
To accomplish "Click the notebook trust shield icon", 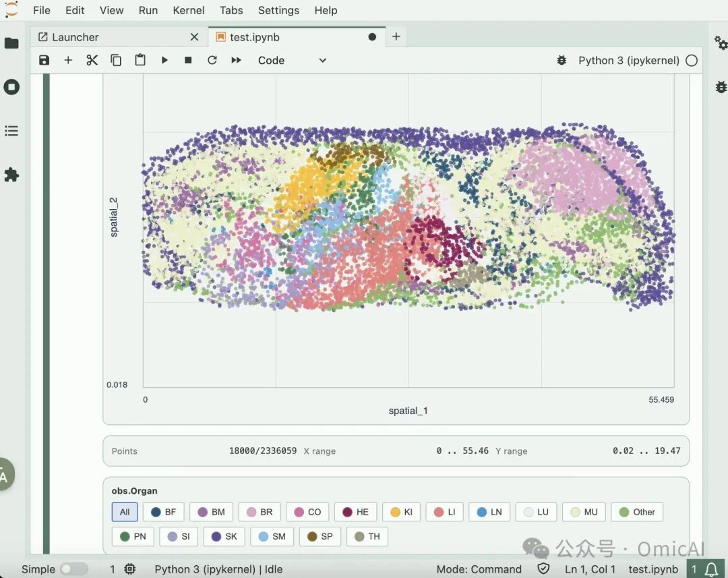I will [x=543, y=569].
